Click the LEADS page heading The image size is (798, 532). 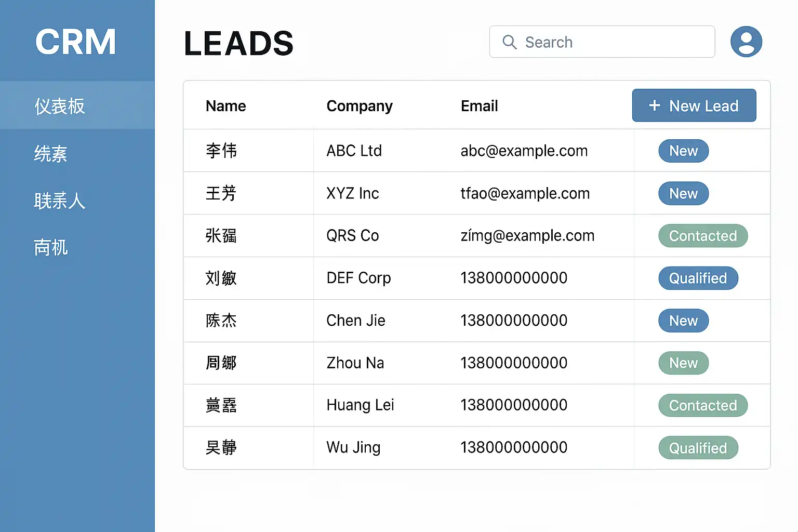(x=239, y=43)
